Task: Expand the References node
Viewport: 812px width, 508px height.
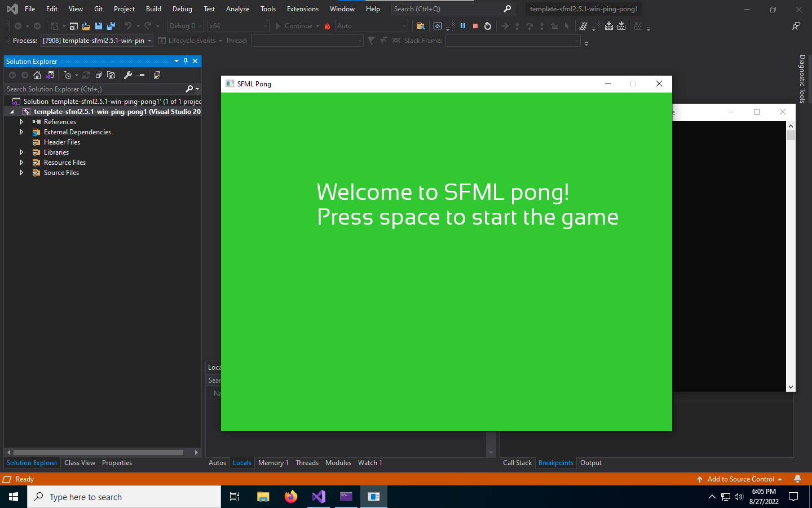Action: [21, 122]
